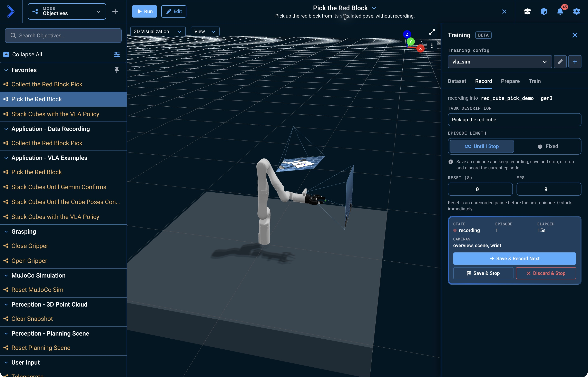Click Save & Record Next
The height and width of the screenshot is (377, 588).
pyautogui.click(x=514, y=259)
